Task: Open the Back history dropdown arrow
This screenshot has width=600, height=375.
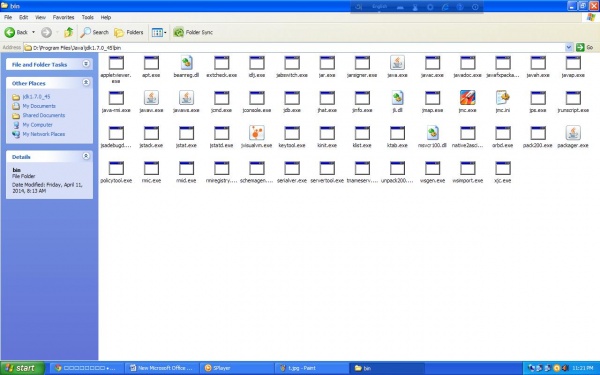Action: 33,32
